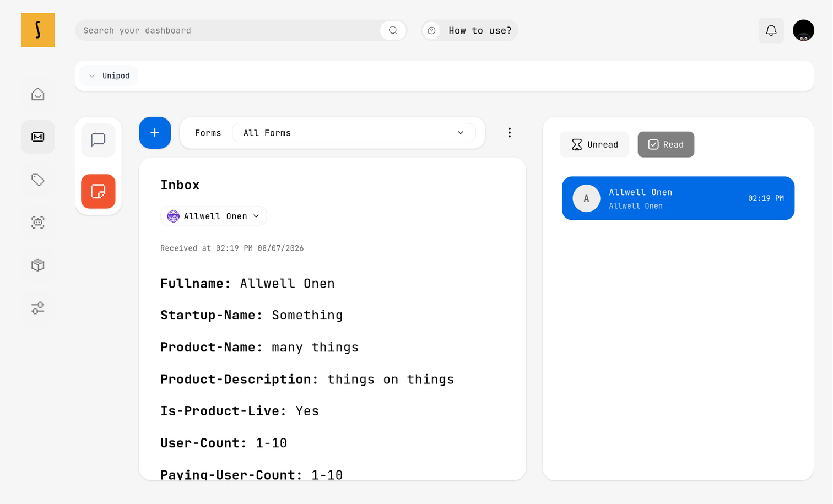Expand the Unipod workspace selector
The image size is (833, 504).
point(109,76)
